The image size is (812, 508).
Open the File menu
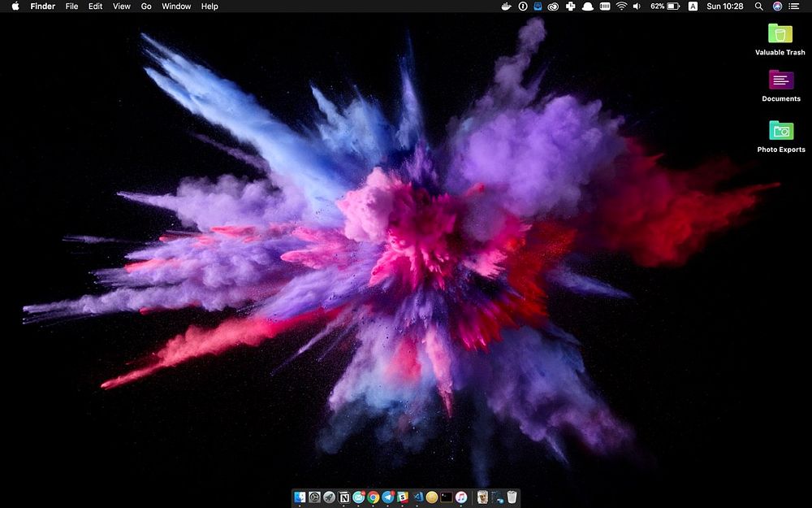[x=71, y=7]
